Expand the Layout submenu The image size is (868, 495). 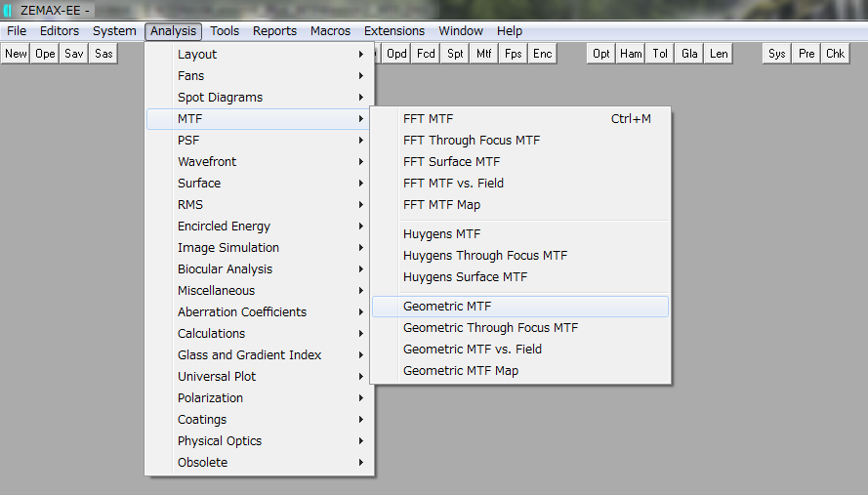[260, 55]
